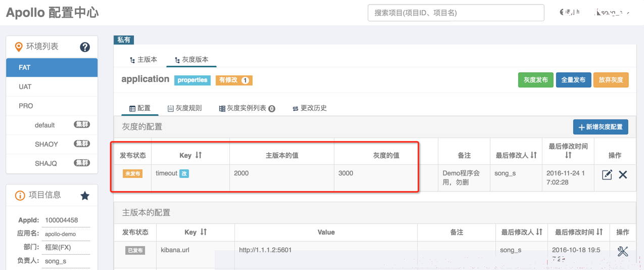Sort gray config by Key
Image resolution: width=644 pixels, height=270 pixels.
[x=199, y=155]
